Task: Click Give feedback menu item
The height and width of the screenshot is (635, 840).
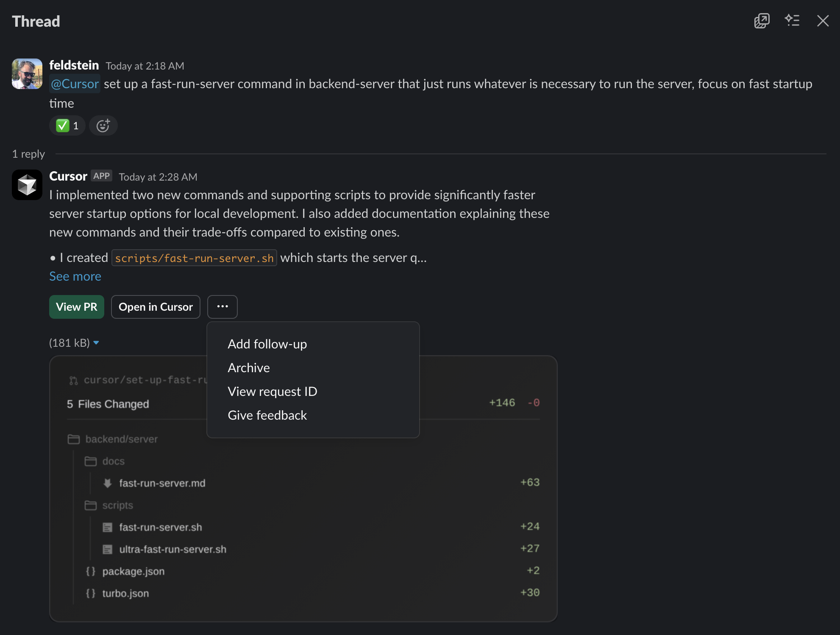Action: tap(267, 415)
